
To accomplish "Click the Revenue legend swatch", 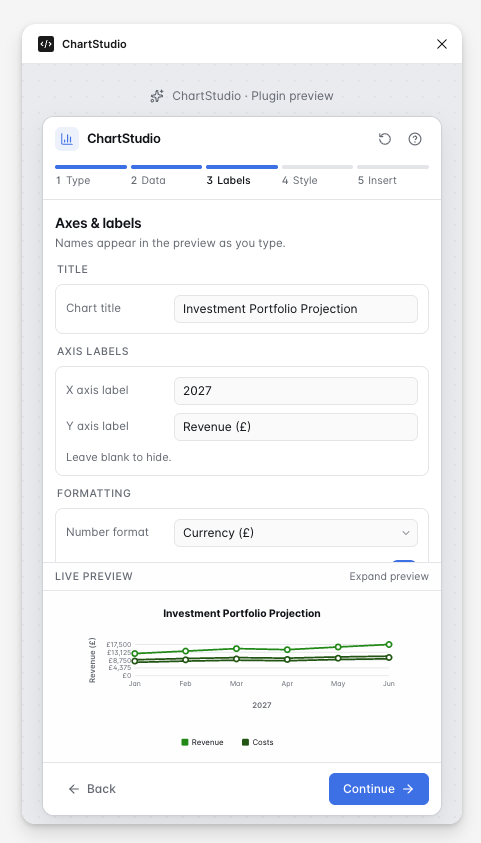I will [185, 742].
